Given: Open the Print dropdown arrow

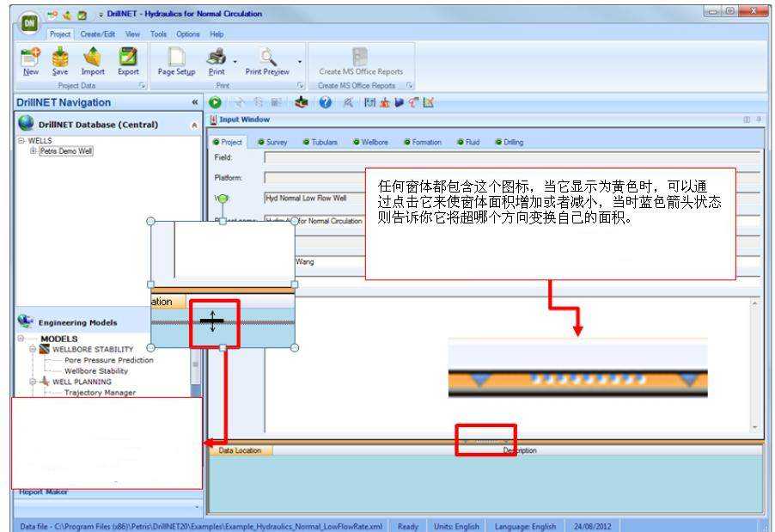Looking at the screenshot, I should (235, 62).
